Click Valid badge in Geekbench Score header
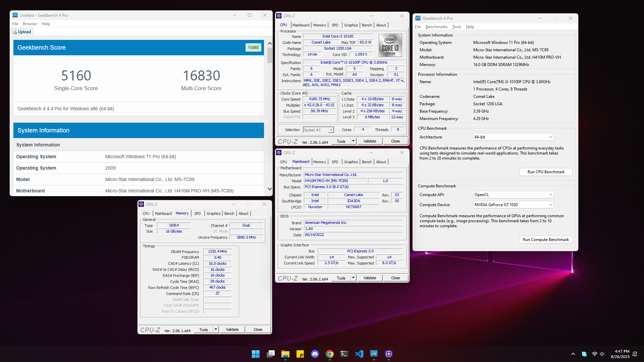This screenshot has height=362, width=644. pyautogui.click(x=253, y=47)
